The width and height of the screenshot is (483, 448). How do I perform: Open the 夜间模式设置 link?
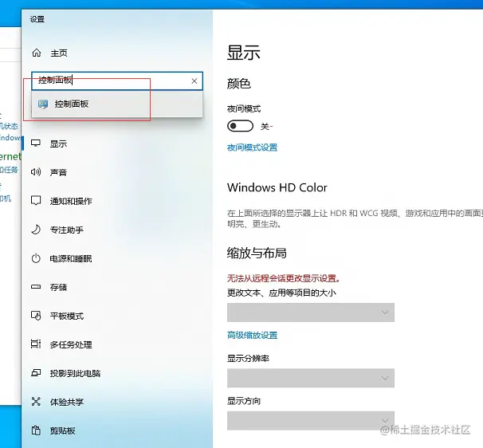click(x=253, y=147)
